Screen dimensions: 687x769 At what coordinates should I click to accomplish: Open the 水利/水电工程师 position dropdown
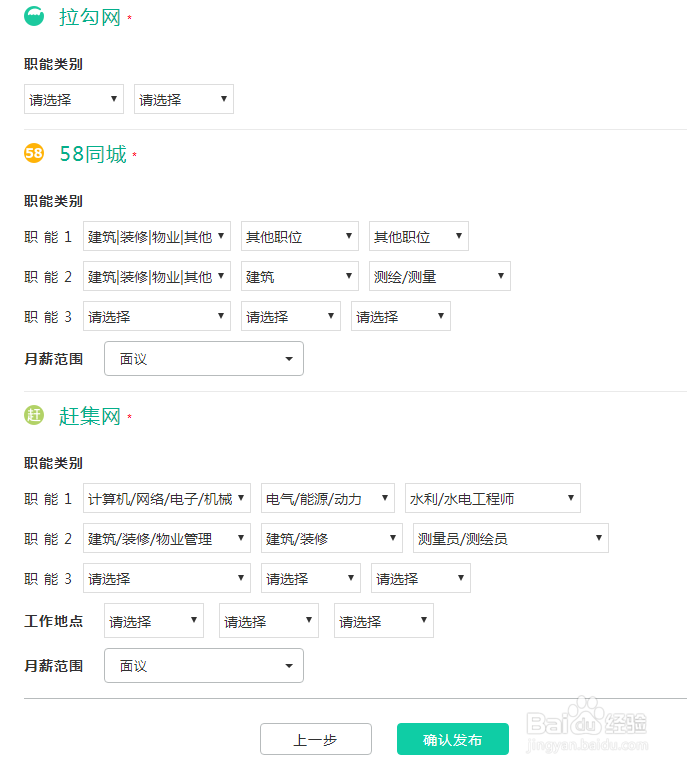(492, 499)
